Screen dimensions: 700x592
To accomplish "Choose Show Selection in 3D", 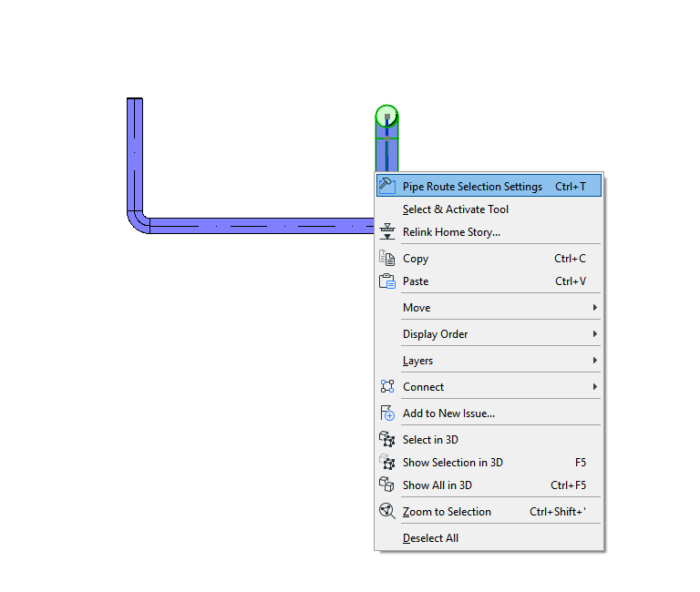I will click(x=489, y=462).
